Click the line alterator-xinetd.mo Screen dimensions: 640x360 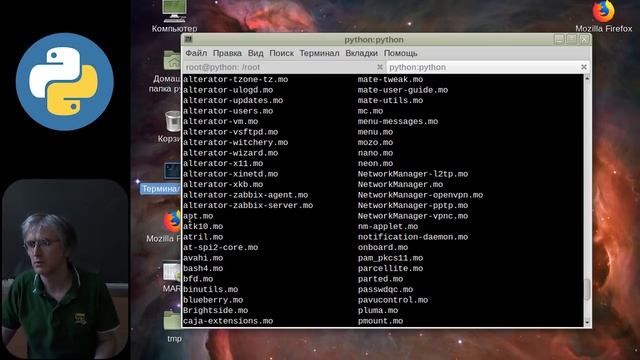coord(231,174)
